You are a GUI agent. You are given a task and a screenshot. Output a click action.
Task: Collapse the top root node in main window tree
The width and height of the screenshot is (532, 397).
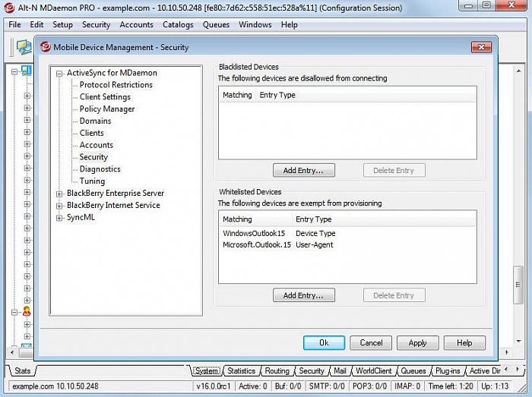tap(14, 72)
